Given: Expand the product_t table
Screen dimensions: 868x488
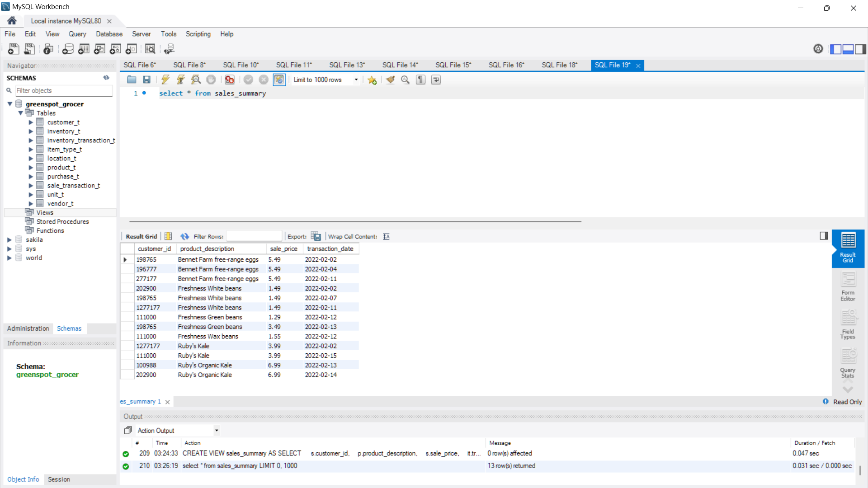Looking at the screenshot, I should tap(31, 168).
